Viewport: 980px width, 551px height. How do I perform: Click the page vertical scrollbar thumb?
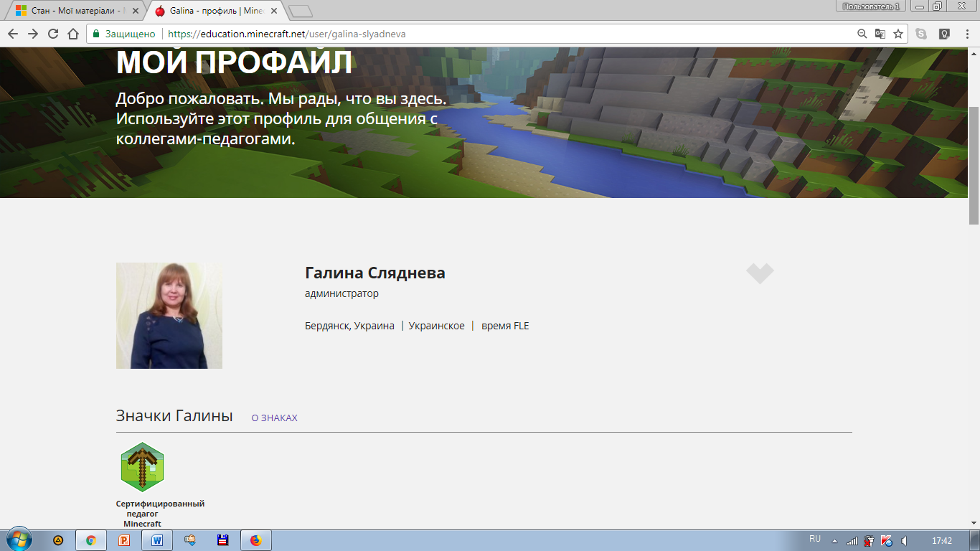tap(974, 165)
